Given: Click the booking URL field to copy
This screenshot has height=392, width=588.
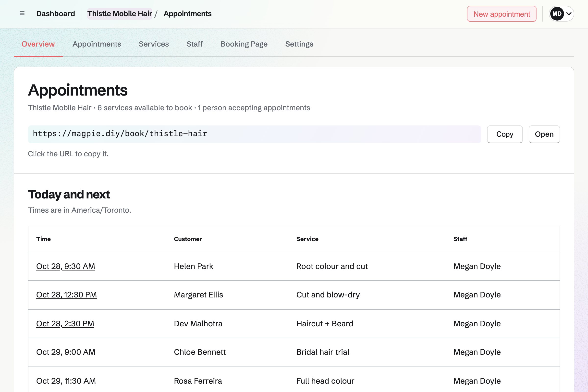Looking at the screenshot, I should pos(254,134).
